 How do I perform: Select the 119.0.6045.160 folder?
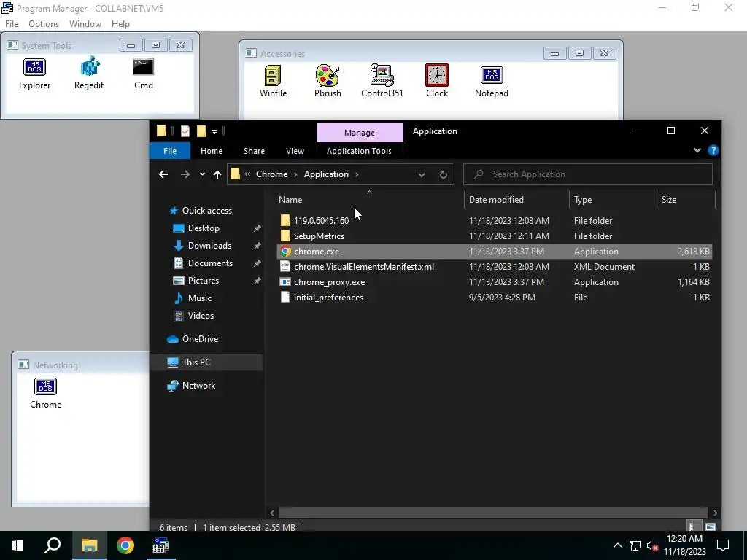point(494,220)
